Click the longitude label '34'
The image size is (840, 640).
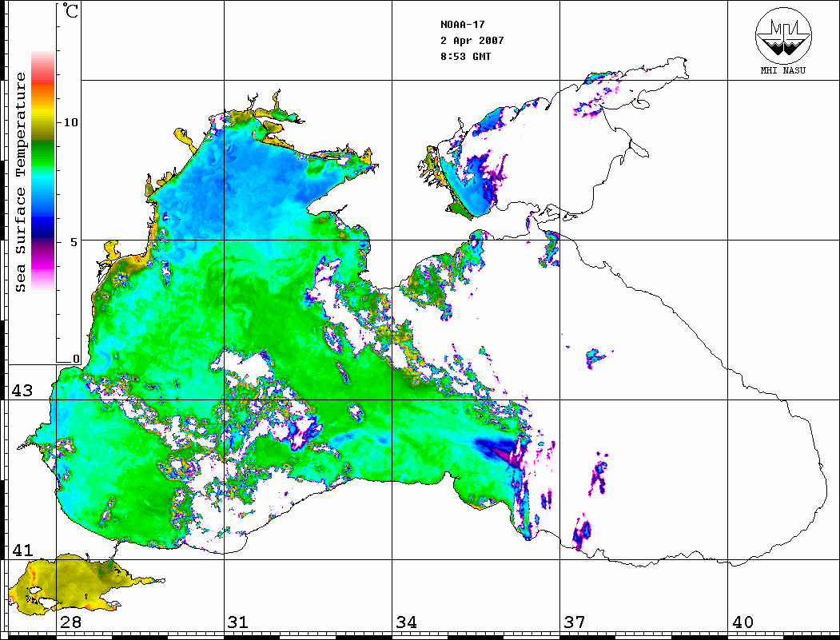pos(406,622)
